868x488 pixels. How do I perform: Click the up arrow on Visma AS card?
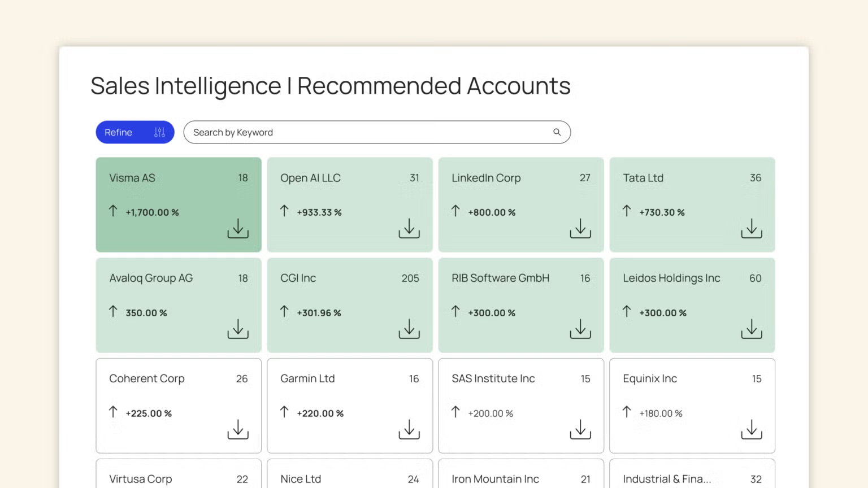click(x=113, y=211)
